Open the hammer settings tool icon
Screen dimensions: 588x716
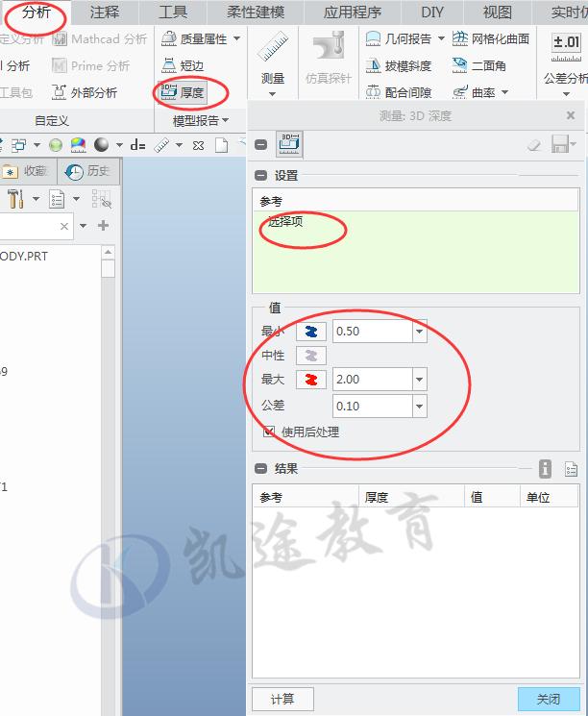click(15, 199)
